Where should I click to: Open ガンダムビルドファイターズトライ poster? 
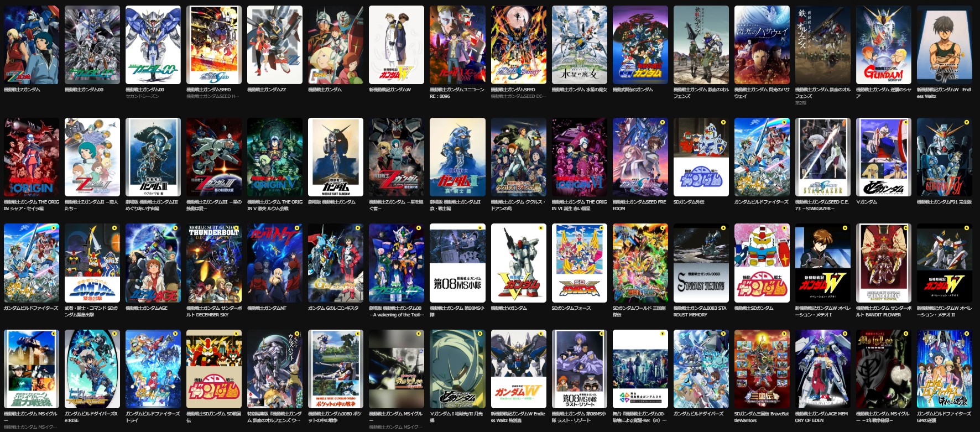click(153, 369)
